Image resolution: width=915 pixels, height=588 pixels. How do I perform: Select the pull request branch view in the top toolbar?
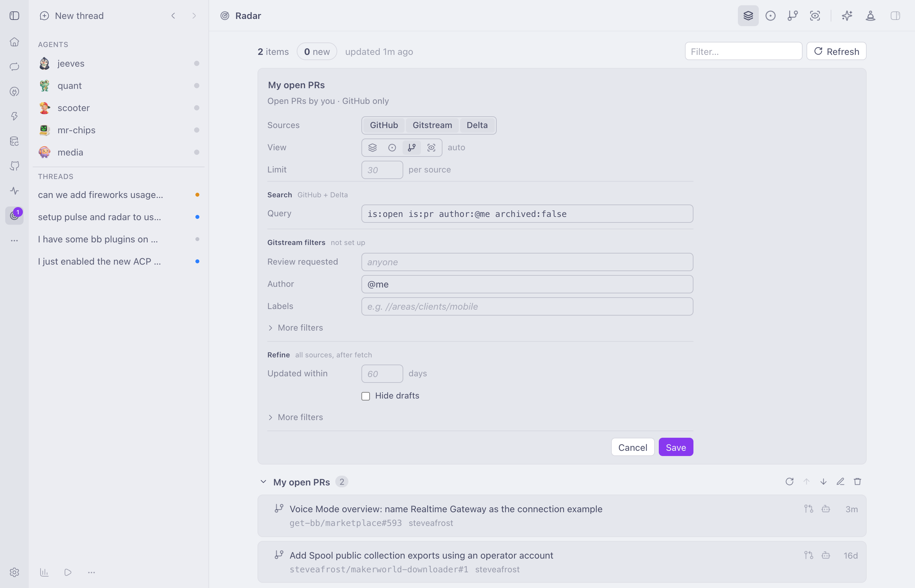tap(793, 16)
